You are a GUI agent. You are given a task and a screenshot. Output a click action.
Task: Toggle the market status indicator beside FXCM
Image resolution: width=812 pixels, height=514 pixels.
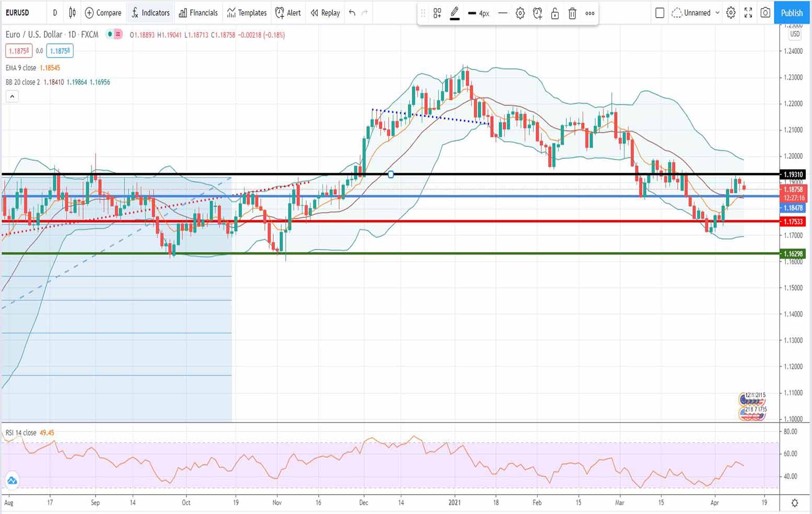click(x=114, y=34)
